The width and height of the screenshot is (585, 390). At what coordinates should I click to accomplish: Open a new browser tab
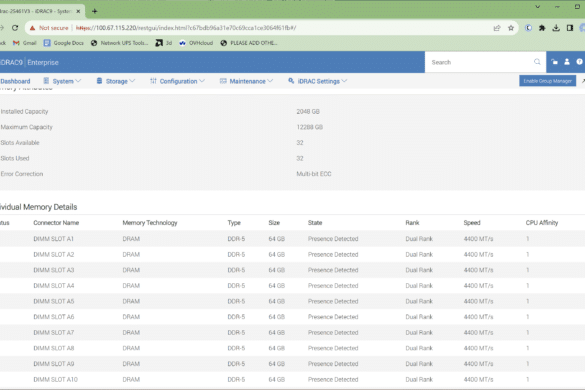(94, 11)
